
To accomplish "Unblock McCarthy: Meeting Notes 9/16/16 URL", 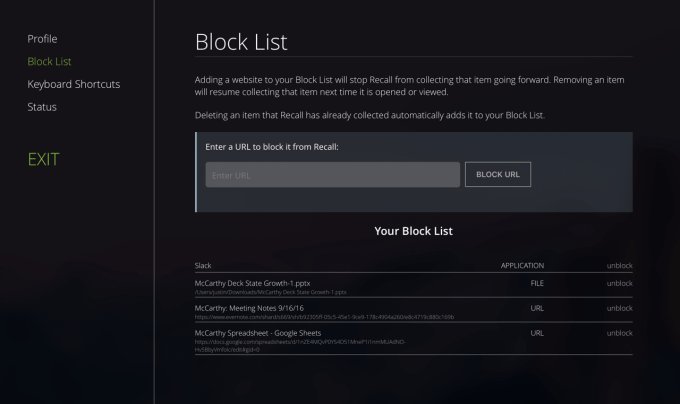I will pyautogui.click(x=620, y=308).
